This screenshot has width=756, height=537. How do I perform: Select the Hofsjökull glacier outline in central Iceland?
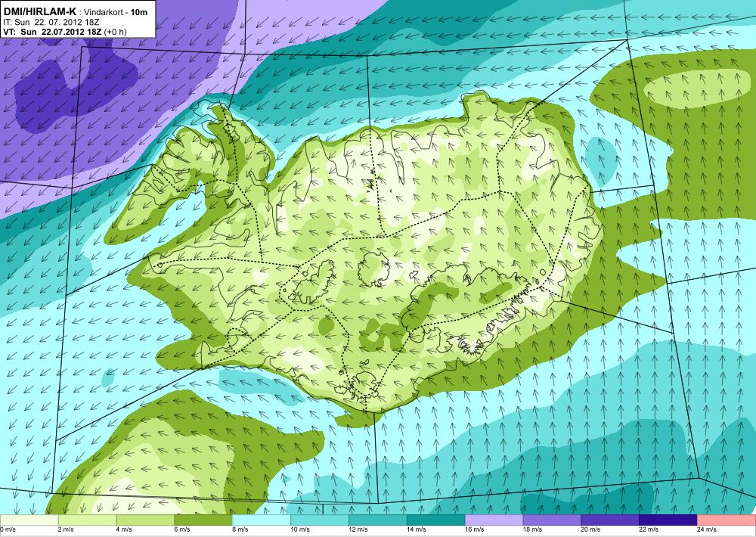[x=373, y=268]
